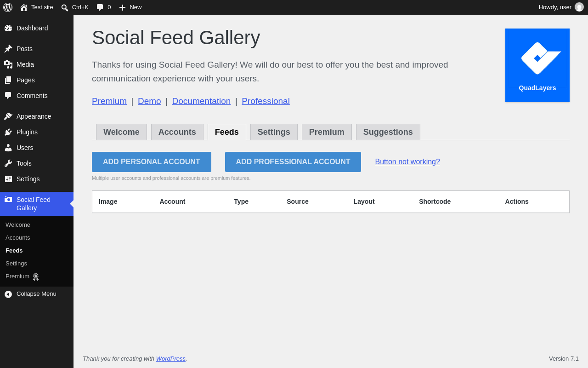Click the Posts pushpin icon
Image resolution: width=588 pixels, height=368 pixels.
pos(8,49)
